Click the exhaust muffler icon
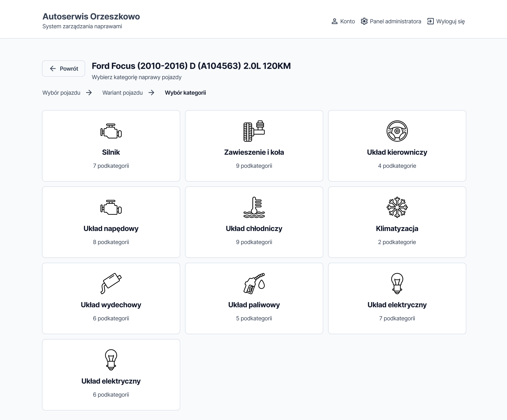The width and height of the screenshot is (507, 420). click(x=111, y=283)
